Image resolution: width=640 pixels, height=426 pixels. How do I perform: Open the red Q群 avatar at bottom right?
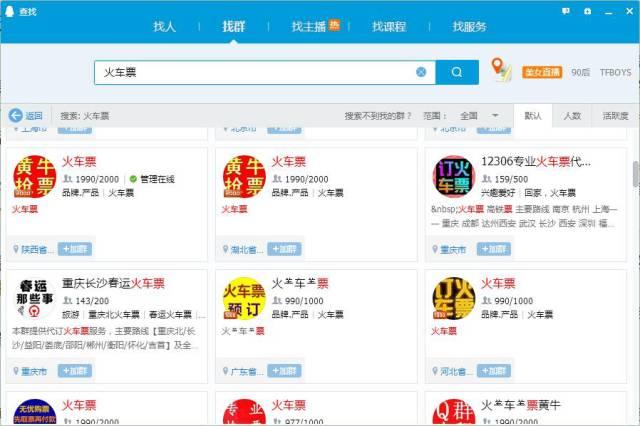(x=453, y=412)
